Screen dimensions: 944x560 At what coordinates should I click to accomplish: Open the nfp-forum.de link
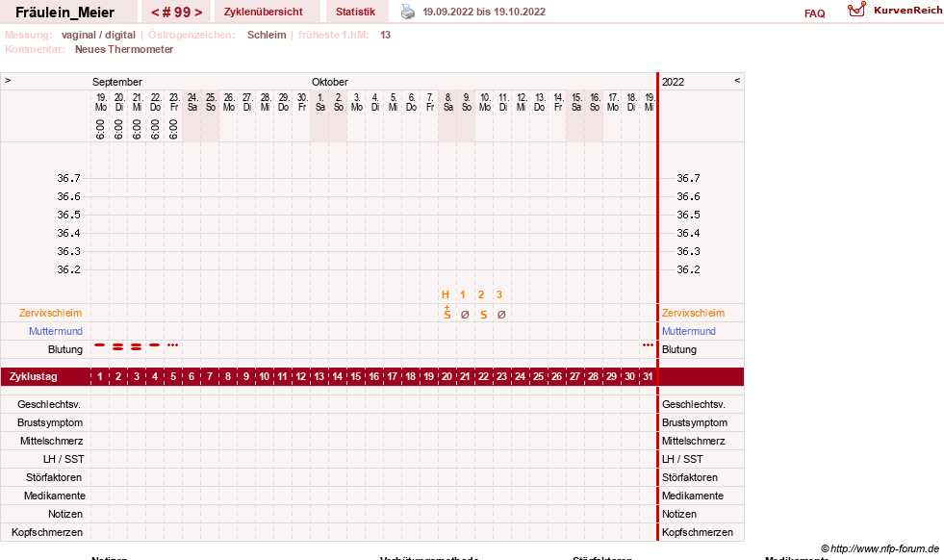[884, 548]
